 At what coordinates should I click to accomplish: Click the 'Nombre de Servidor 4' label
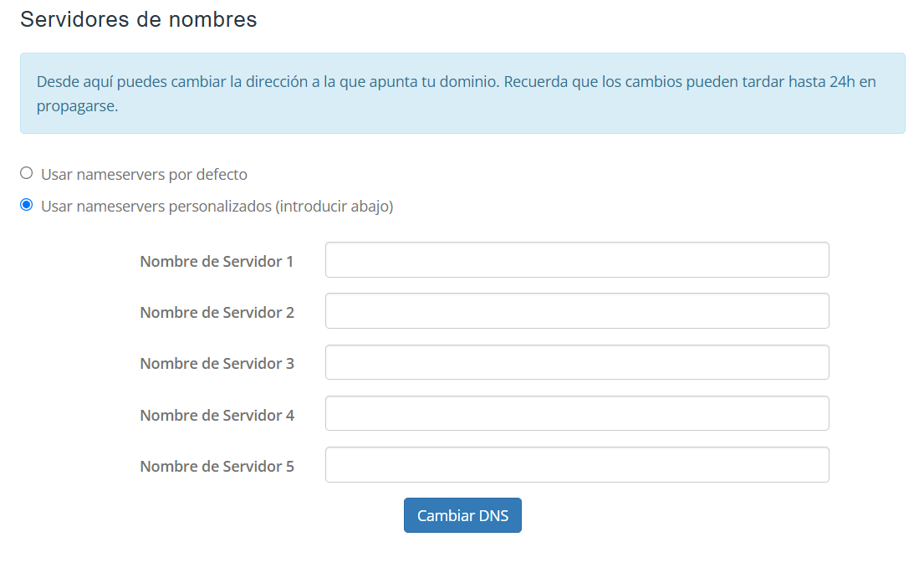[217, 415]
